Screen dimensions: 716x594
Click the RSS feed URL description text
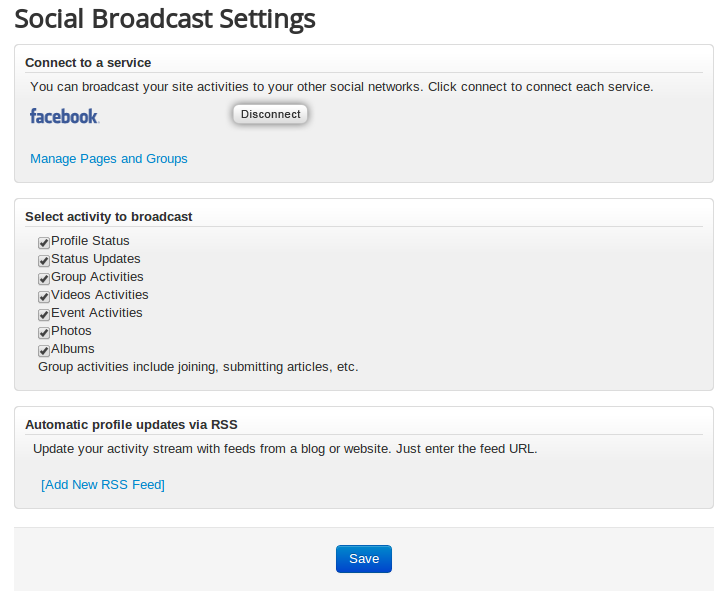click(285, 449)
